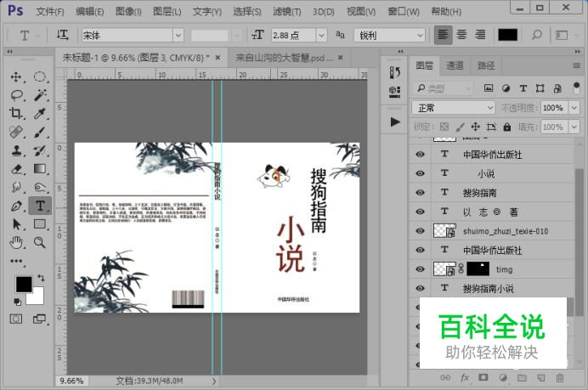This screenshot has height=390, width=588.
Task: Hide the 搜狗指南 text layer
Action: coord(420,192)
